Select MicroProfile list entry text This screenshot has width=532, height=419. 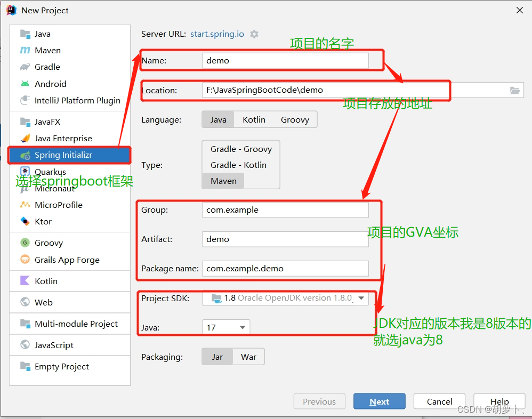(x=58, y=205)
